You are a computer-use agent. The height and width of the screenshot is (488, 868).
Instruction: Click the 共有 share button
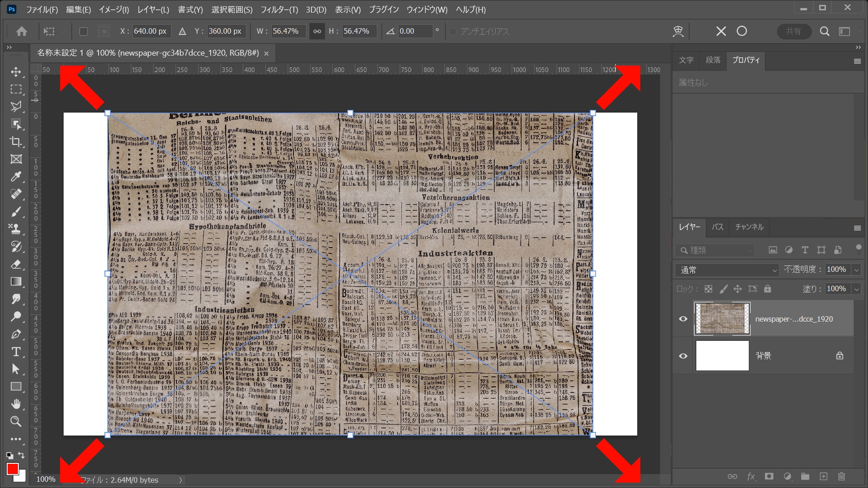(x=794, y=31)
